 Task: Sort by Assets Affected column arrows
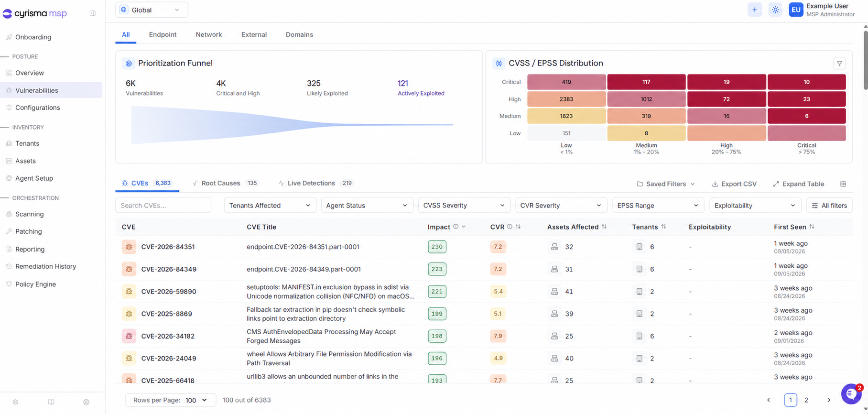point(604,227)
